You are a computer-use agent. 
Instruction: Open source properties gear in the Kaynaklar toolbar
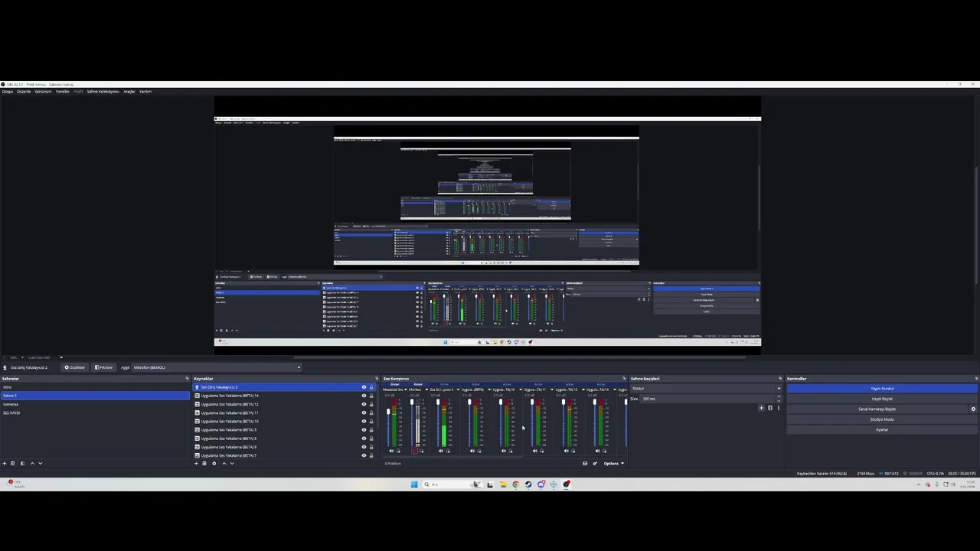pos(214,463)
